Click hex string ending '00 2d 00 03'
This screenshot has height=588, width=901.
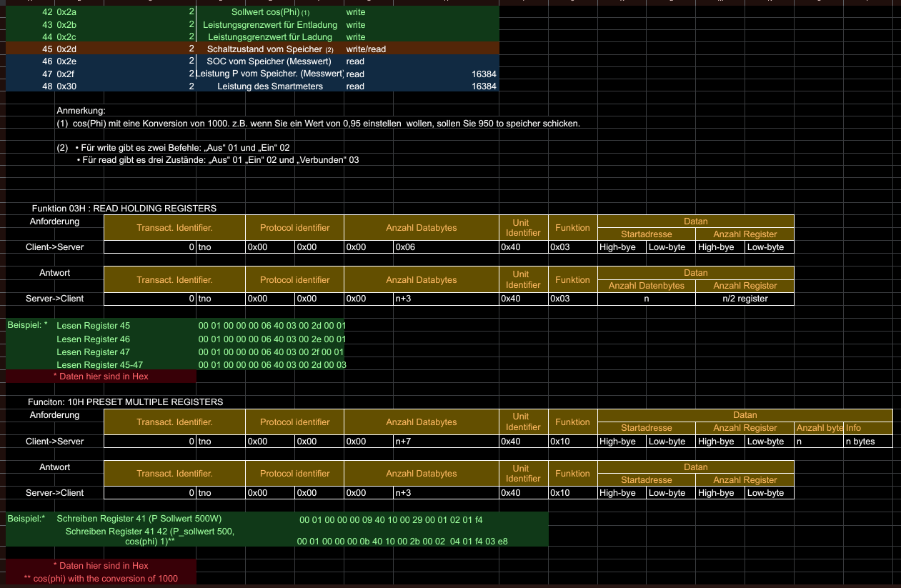[272, 365]
